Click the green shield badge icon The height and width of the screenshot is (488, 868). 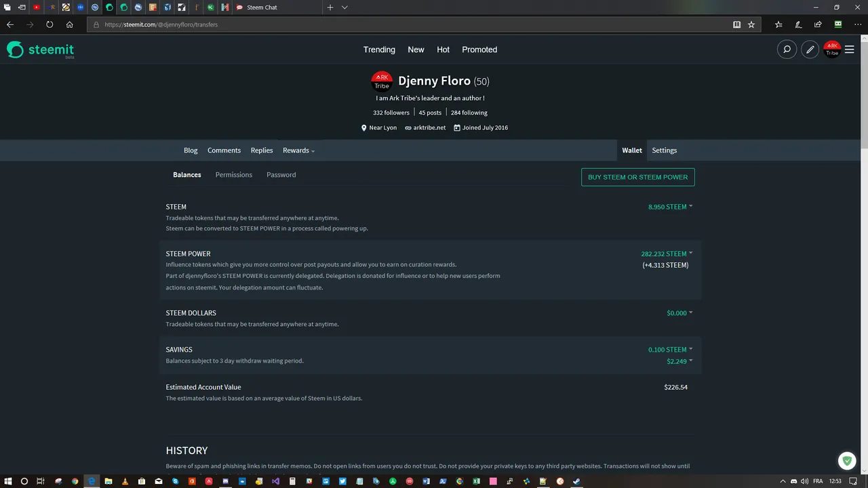846,462
